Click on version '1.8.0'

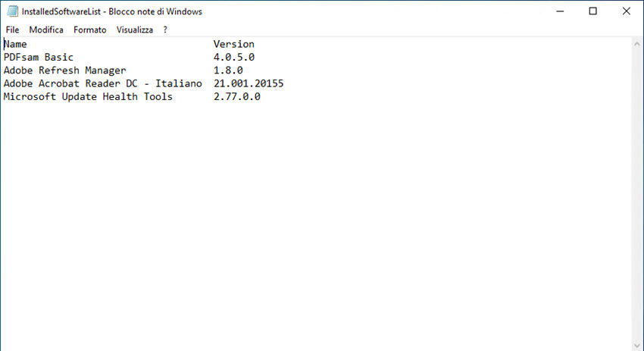[x=228, y=71]
